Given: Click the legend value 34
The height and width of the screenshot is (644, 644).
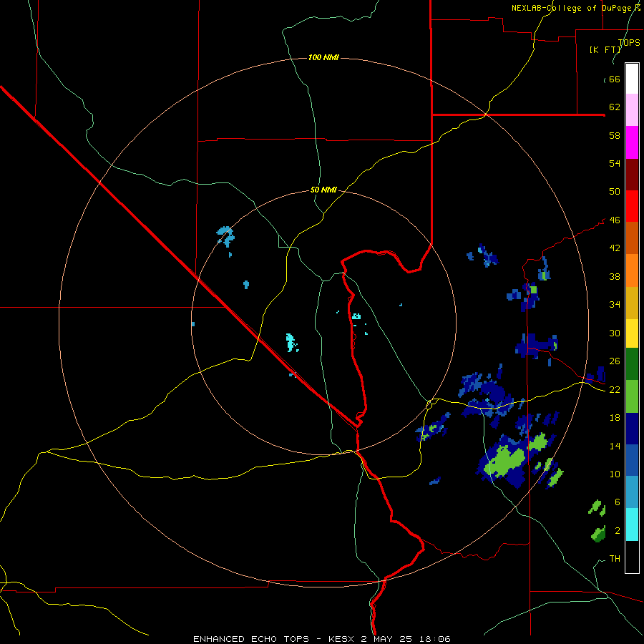Looking at the screenshot, I should click(x=615, y=304).
